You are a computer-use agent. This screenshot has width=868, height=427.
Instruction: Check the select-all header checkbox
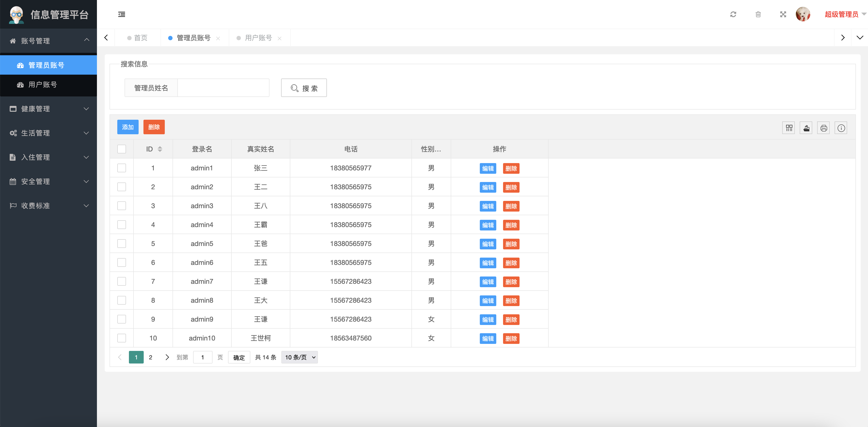click(x=122, y=149)
